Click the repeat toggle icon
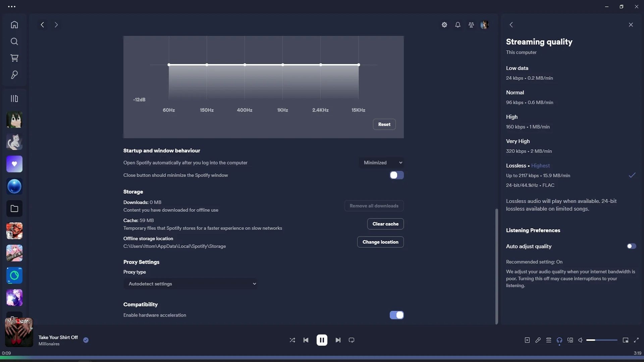 coord(351,340)
